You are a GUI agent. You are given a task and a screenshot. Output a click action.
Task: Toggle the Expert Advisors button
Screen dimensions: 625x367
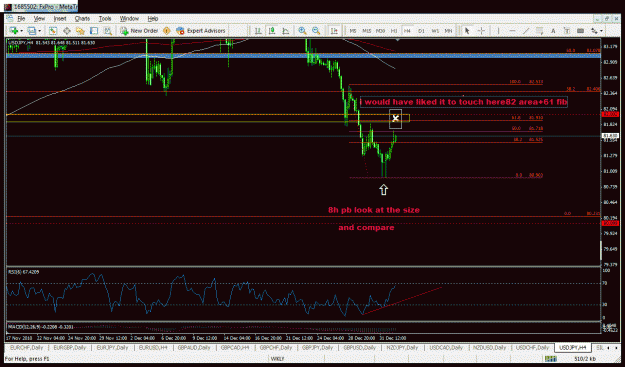201,31
